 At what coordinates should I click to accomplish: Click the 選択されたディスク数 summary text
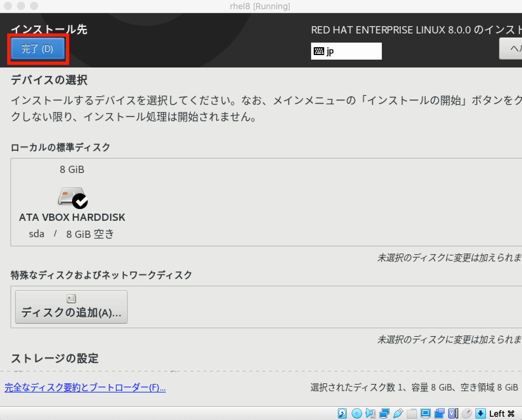tap(414, 388)
